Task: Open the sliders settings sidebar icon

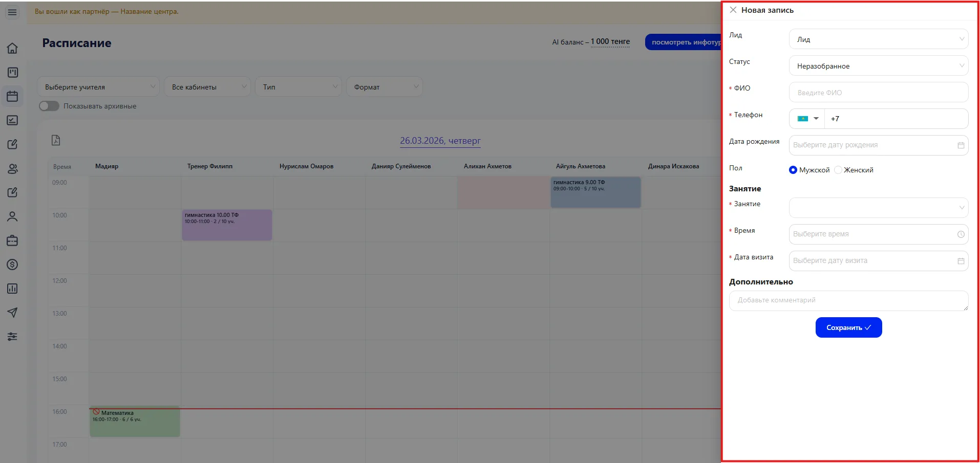Action: [x=12, y=337]
